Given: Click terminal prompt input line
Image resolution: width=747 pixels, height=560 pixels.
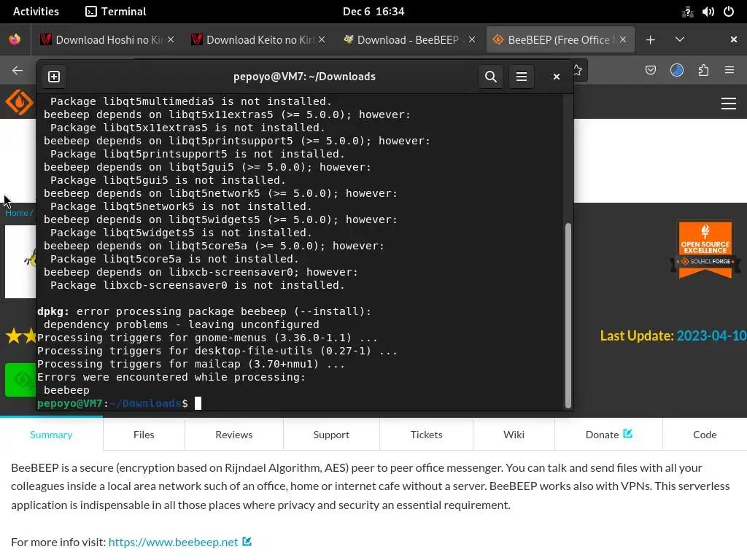Looking at the screenshot, I should [x=300, y=403].
